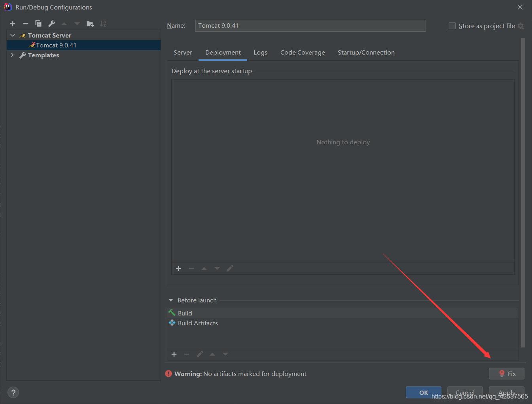Confirm with the OK button
This screenshot has height=404, width=532.
pyautogui.click(x=424, y=393)
